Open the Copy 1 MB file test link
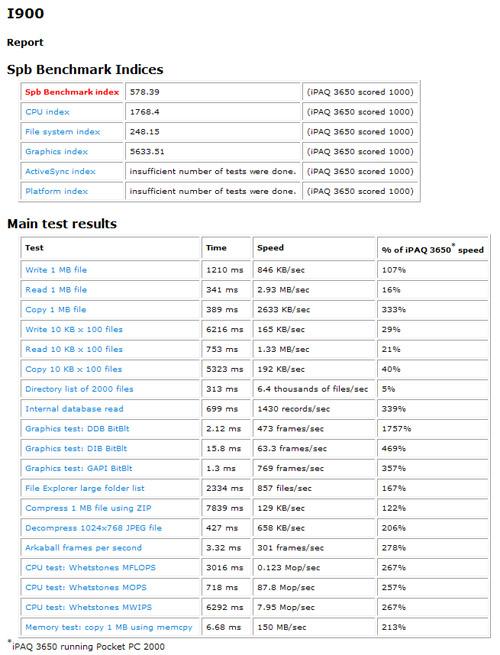The width and height of the screenshot is (500, 655). (56, 310)
